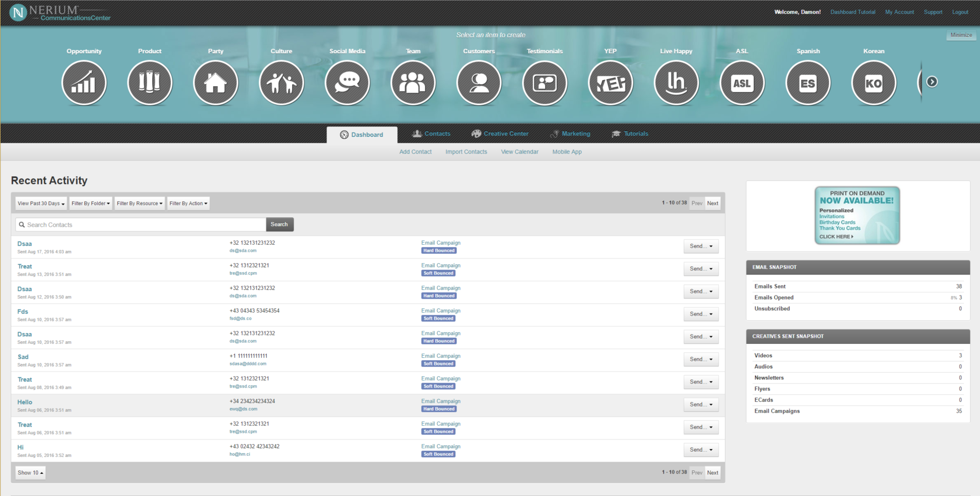Open Email Campaign link in Fds row
The width and height of the screenshot is (980, 496).
tap(441, 311)
